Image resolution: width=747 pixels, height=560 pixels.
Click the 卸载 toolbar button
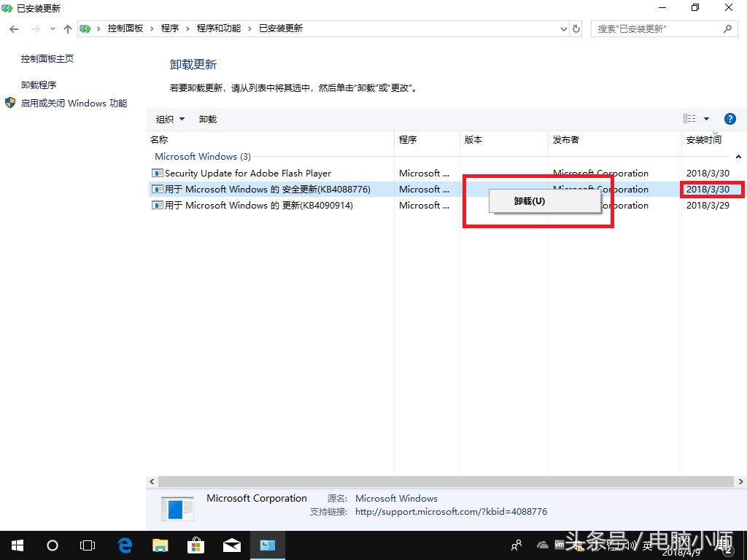(x=207, y=118)
